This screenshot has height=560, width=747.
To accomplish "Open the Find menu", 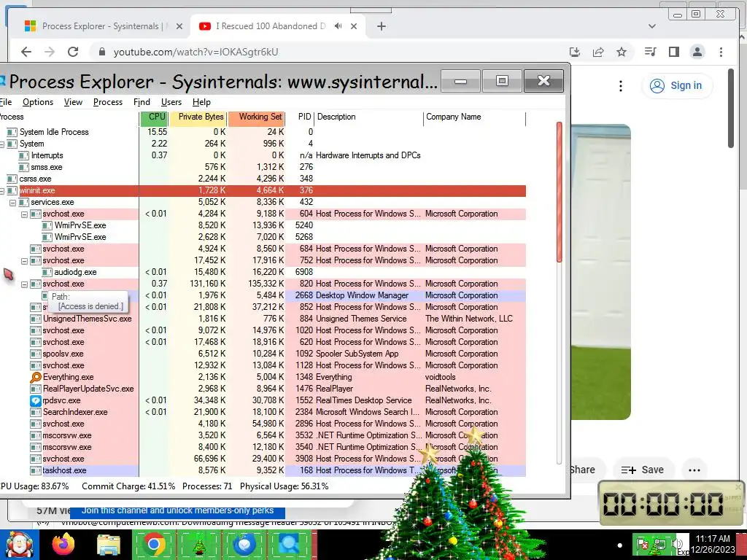I will click(142, 102).
